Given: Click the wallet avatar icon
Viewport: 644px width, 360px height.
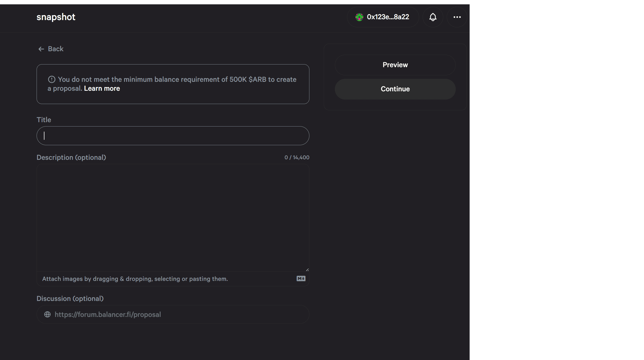Looking at the screenshot, I should click(359, 17).
